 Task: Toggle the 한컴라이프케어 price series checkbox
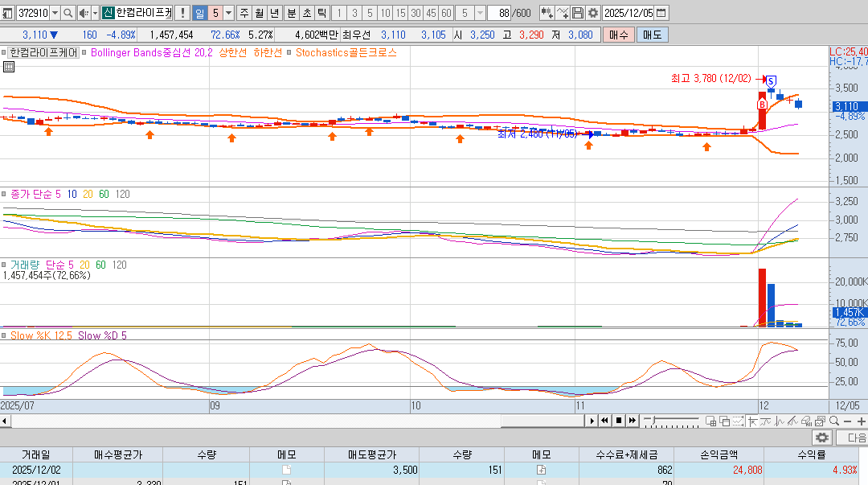pos(3,52)
